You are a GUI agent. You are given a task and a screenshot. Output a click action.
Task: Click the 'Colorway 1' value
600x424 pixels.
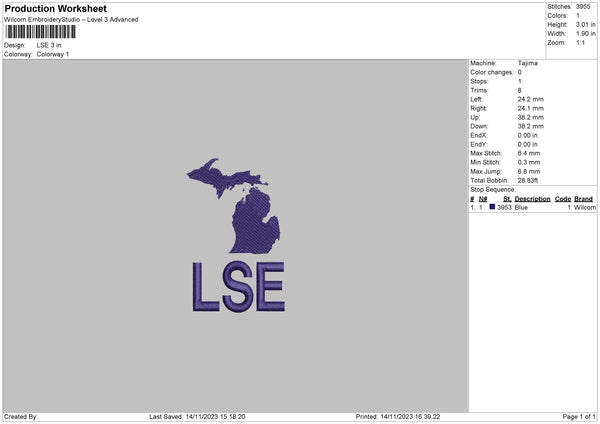click(53, 54)
